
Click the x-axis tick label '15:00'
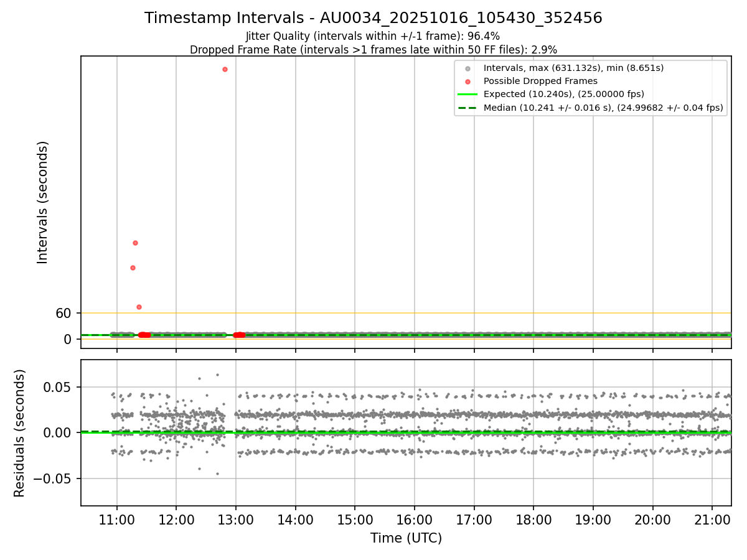tap(355, 520)
